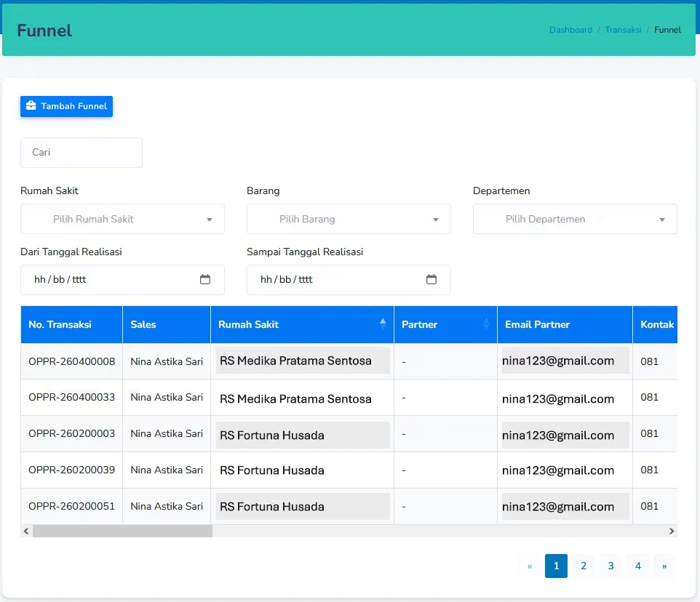Click the Email Partner column header

click(x=565, y=325)
